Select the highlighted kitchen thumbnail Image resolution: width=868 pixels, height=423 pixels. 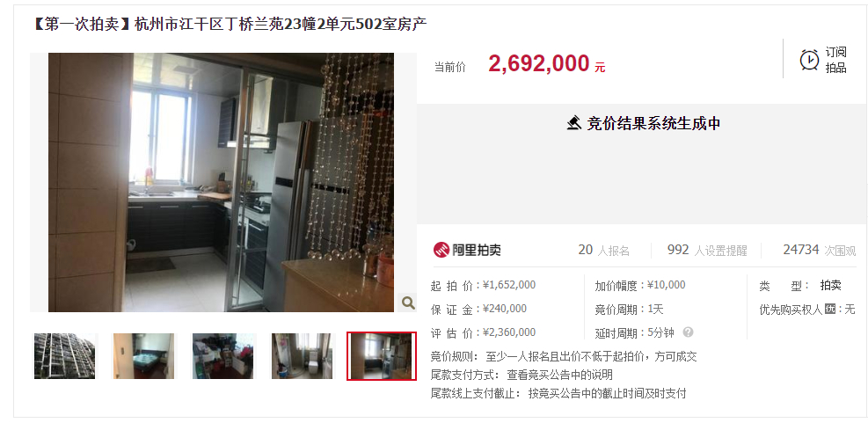(x=382, y=356)
